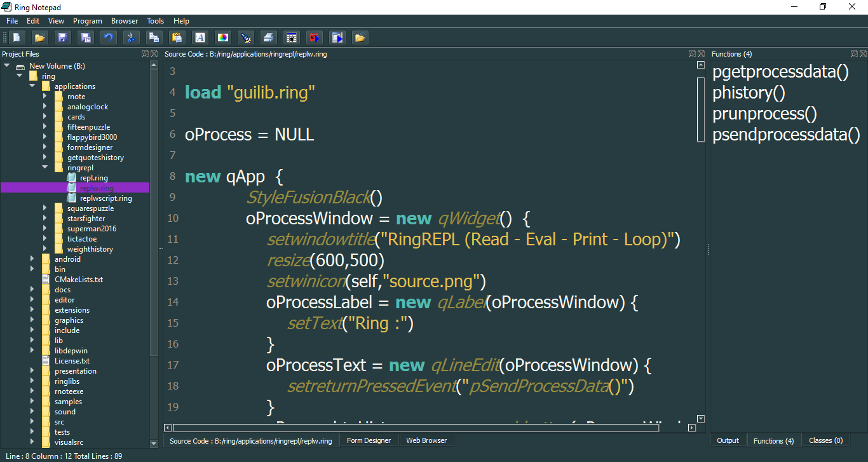Open the Font chooser icon

pos(200,37)
